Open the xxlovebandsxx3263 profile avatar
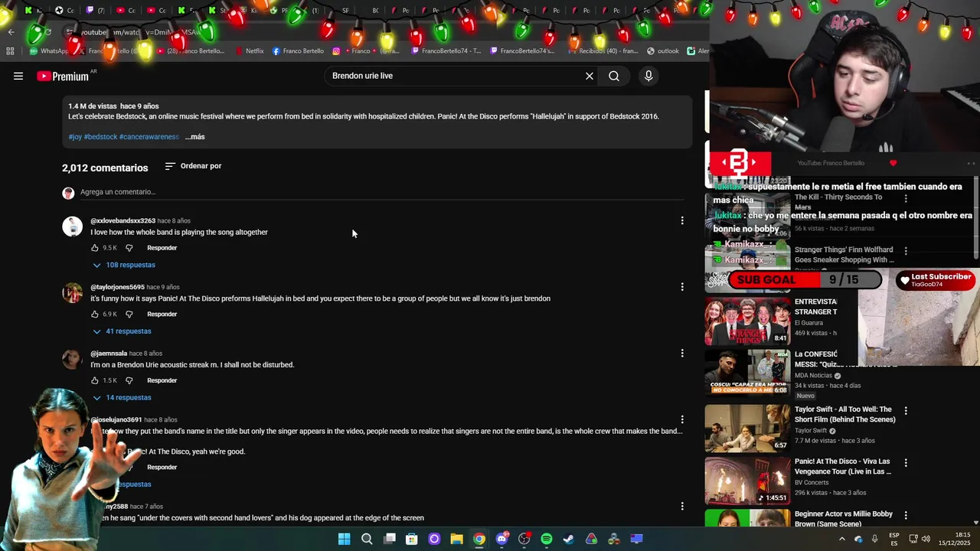Viewport: 980px width, 551px height. click(72, 227)
